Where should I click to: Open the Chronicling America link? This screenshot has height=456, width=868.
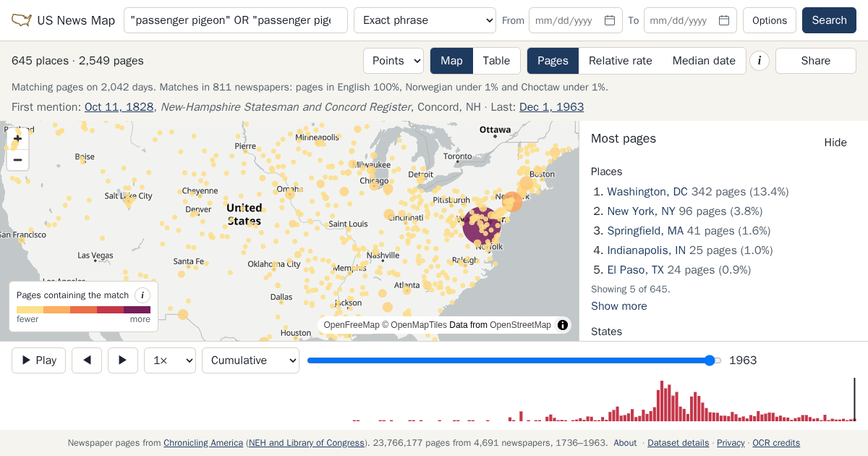203,443
